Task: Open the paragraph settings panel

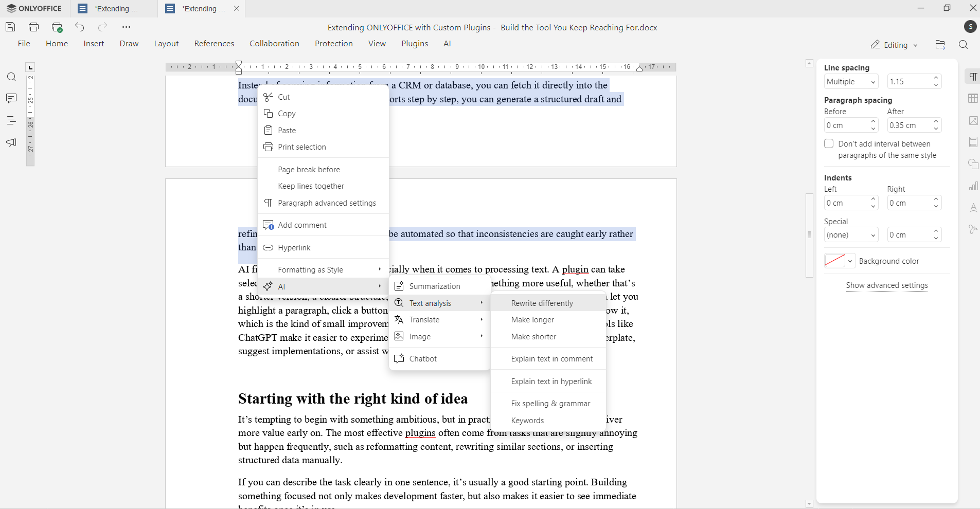Action: click(973, 76)
